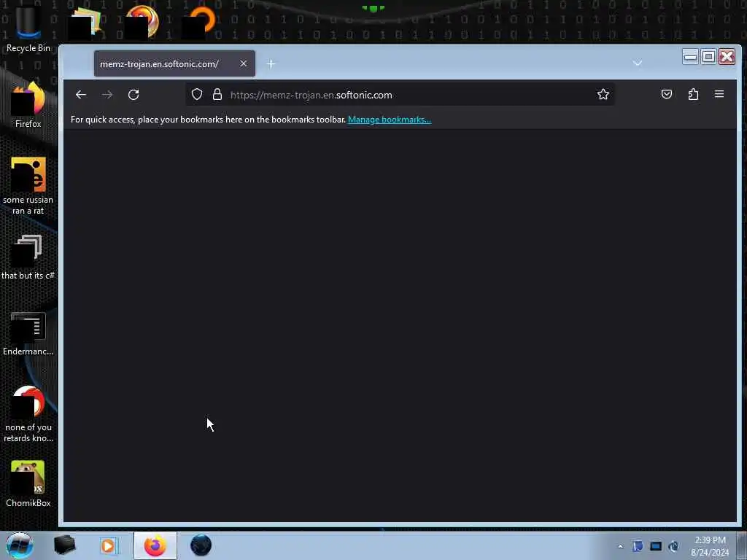
Task: Select the Firefox desktop shortcut
Action: (28, 105)
